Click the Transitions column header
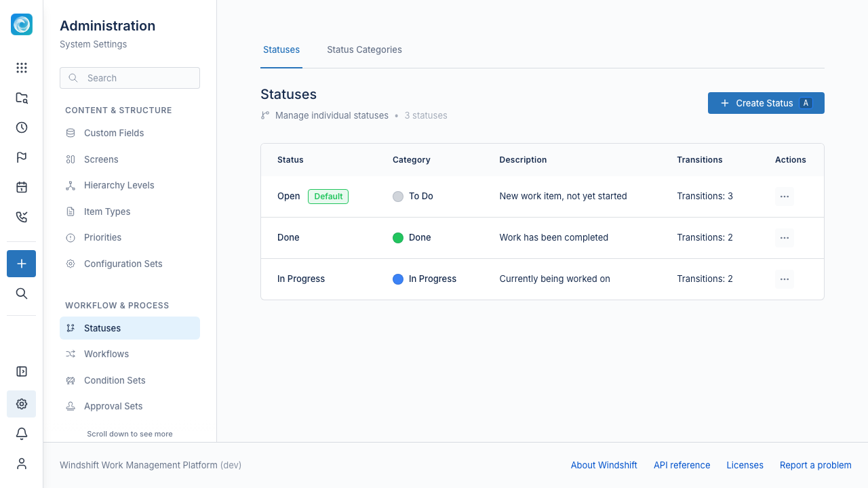 (x=699, y=160)
